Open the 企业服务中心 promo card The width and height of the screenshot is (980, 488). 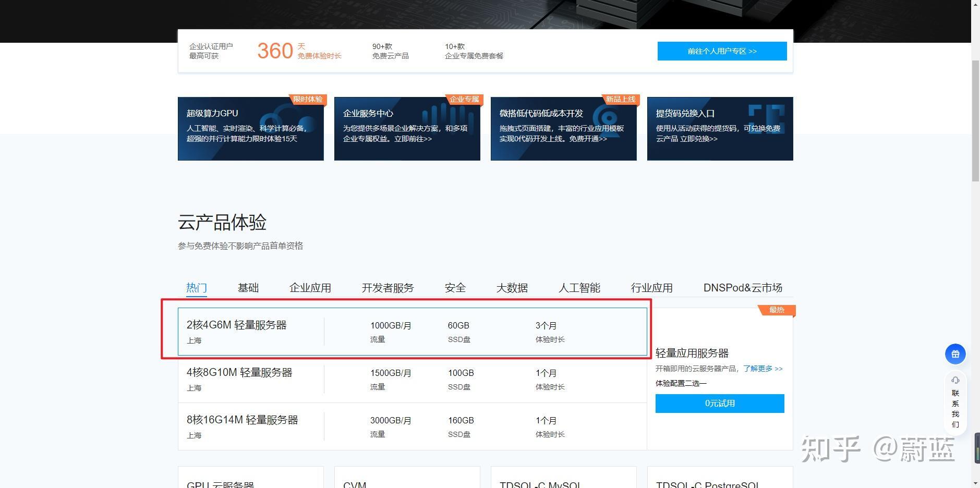pos(407,129)
